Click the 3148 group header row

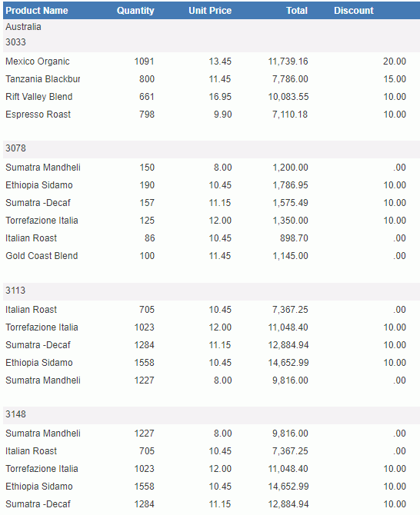(212, 414)
